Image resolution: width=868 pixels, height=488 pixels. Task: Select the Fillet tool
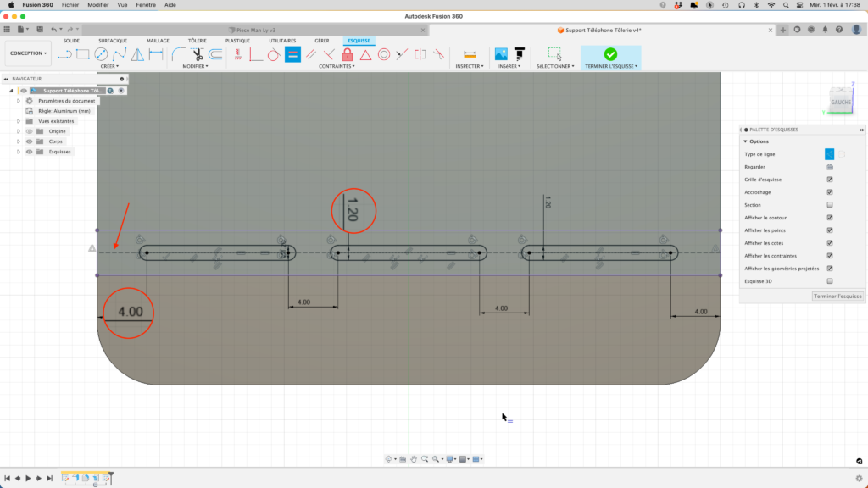[178, 54]
